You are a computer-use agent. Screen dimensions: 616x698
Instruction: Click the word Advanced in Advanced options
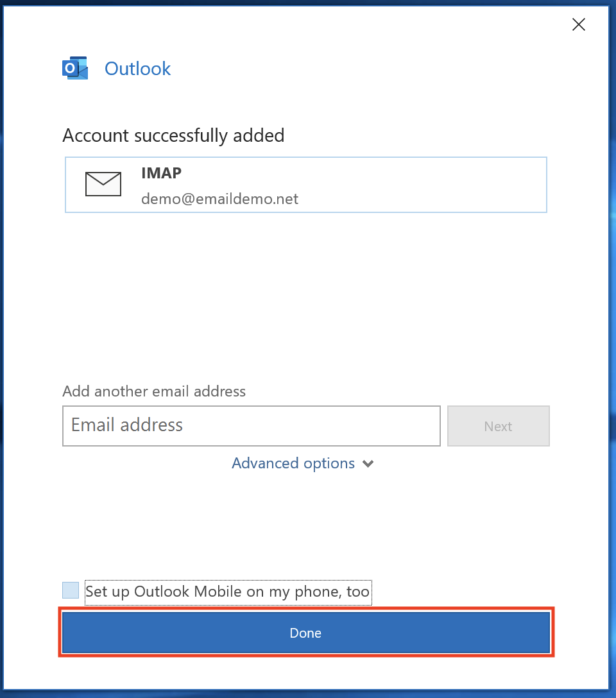(265, 463)
